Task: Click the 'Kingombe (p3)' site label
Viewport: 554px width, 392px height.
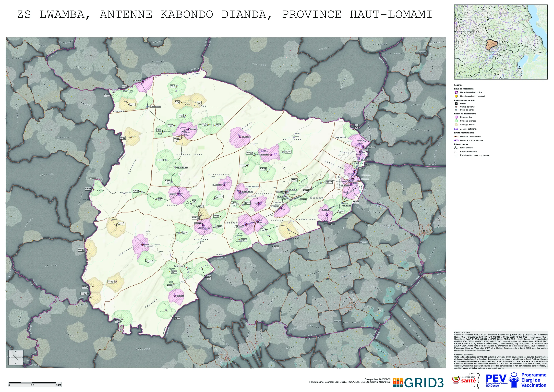Action: point(132,105)
